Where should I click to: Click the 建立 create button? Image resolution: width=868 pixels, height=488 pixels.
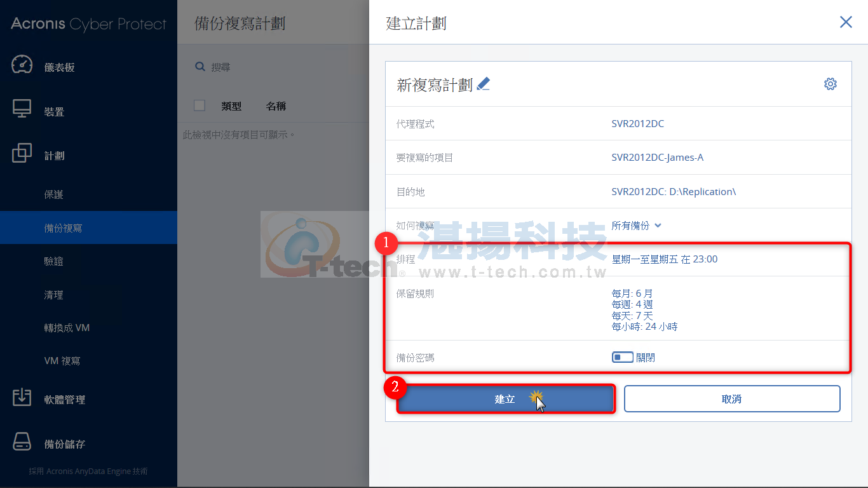tap(506, 399)
